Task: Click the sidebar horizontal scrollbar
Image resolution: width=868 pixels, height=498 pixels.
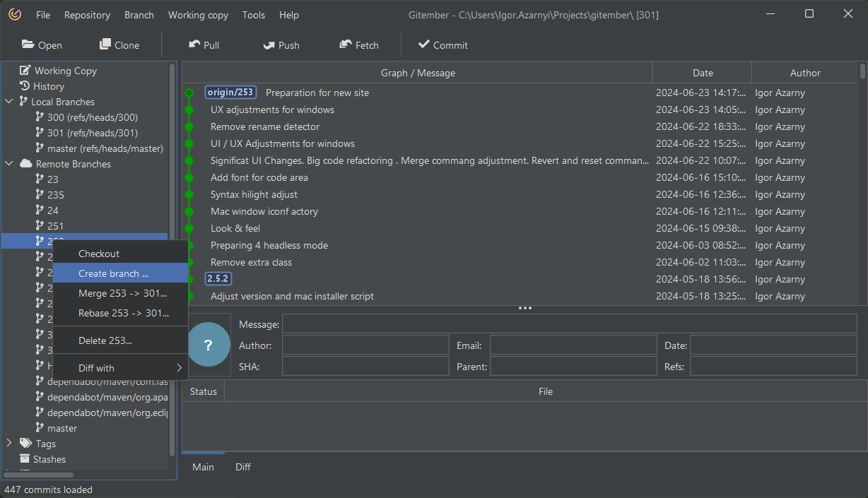Action: pyautogui.click(x=39, y=475)
